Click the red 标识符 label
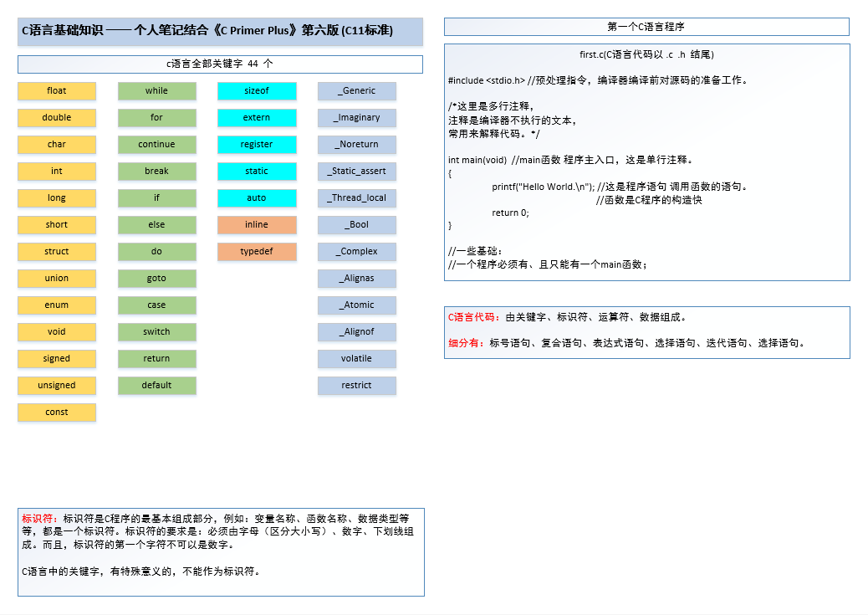 [x=40, y=519]
